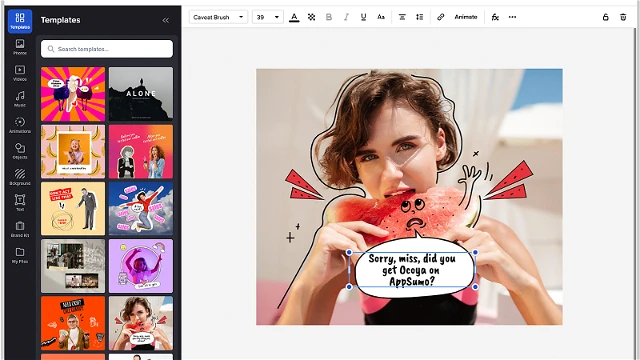This screenshot has width=640, height=360.
Task: Open the Brand Kit panel
Action: (x=20, y=229)
